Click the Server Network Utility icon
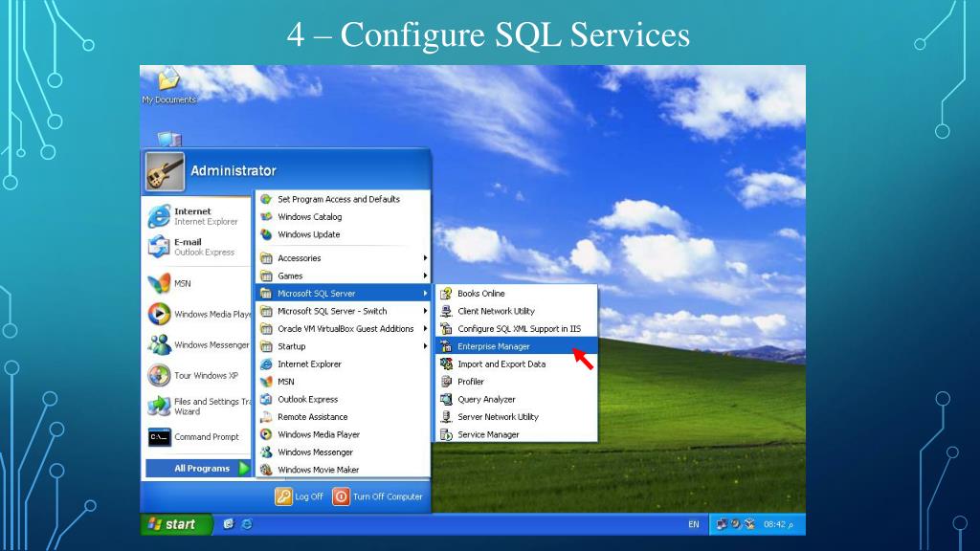The image size is (980, 551). 446,417
